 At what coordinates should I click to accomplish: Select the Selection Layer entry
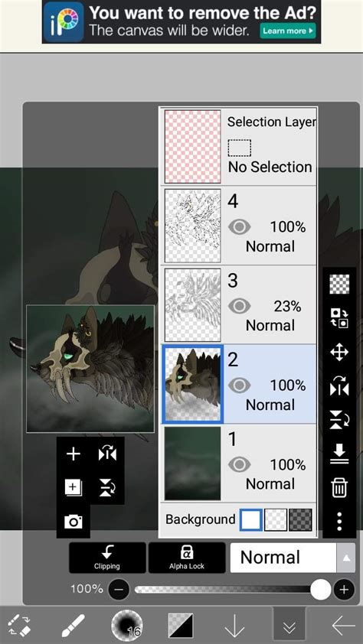[239, 146]
